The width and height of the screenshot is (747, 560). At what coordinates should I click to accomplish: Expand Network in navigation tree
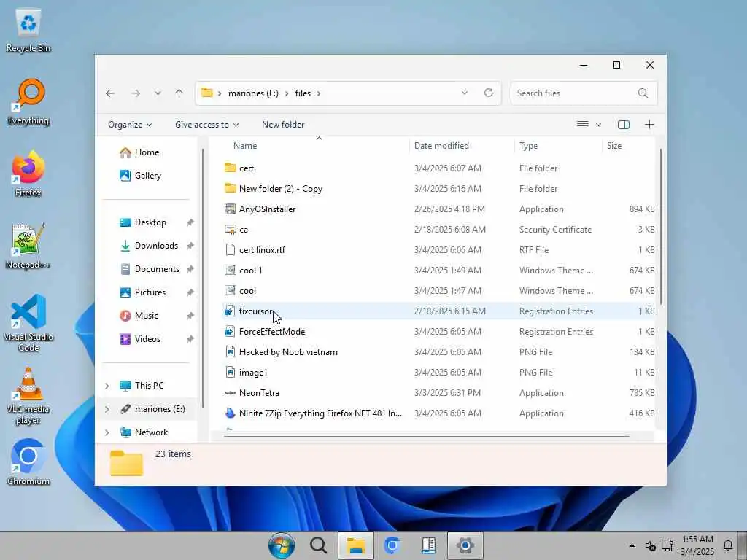tap(107, 432)
